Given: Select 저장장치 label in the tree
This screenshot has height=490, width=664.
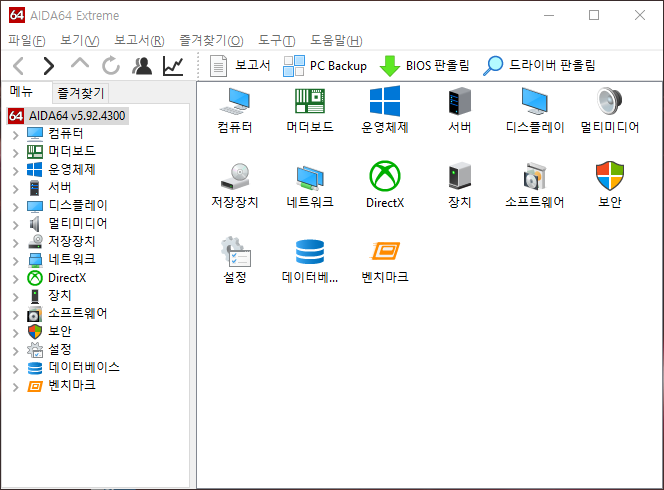Looking at the screenshot, I should tap(72, 241).
